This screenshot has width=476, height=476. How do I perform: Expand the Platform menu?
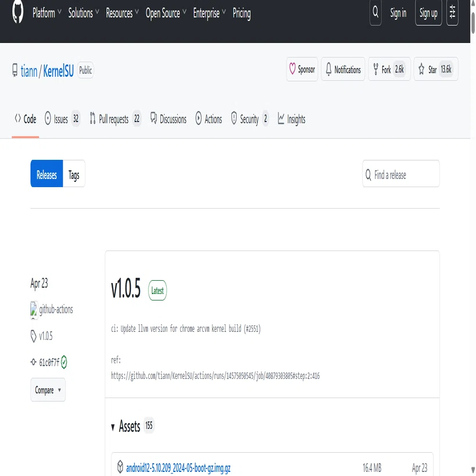coord(46,13)
